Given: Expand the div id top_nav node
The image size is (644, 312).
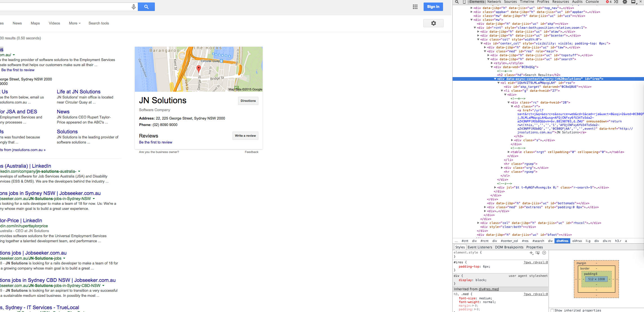Looking at the screenshot, I should [471, 8].
